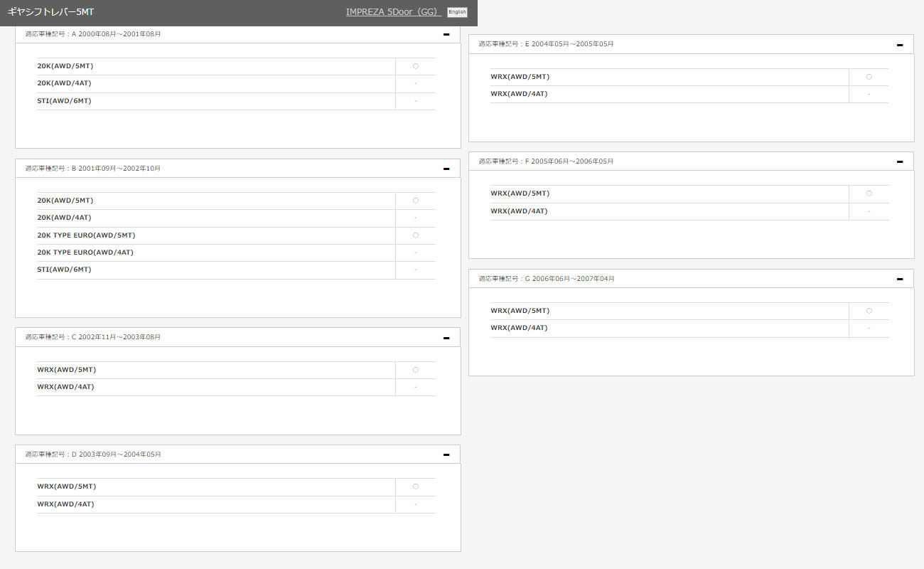Select the 20K(AWD/4AT) row in section A
This screenshot has width=924, height=569.
click(x=65, y=83)
